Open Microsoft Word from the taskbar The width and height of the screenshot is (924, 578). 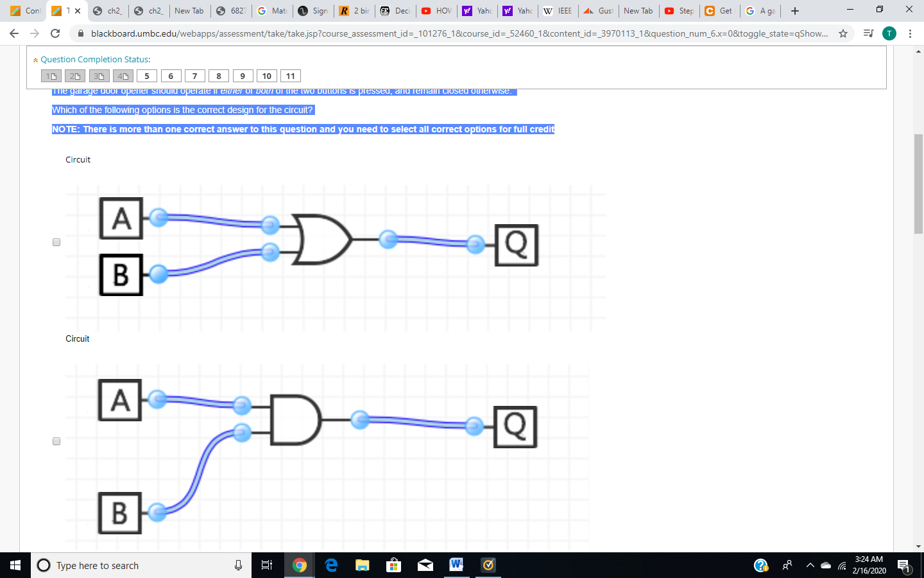(456, 565)
